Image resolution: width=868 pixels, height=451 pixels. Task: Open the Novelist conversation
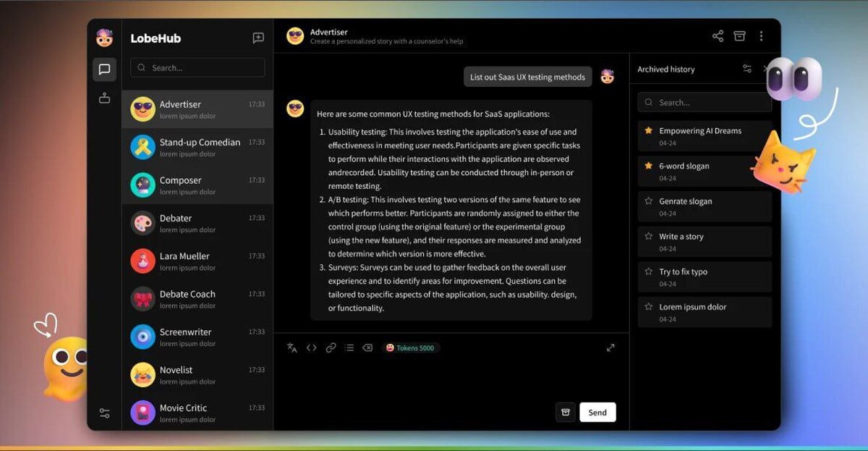(197, 375)
